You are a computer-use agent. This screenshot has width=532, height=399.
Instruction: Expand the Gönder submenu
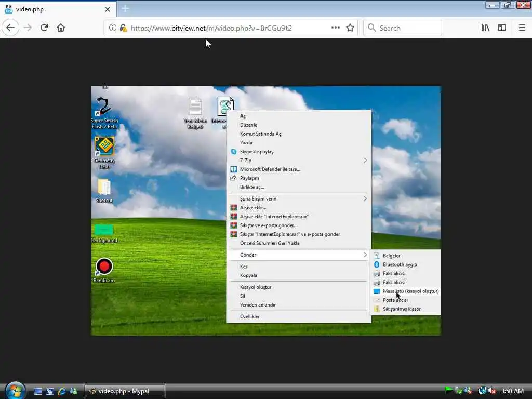pos(299,255)
